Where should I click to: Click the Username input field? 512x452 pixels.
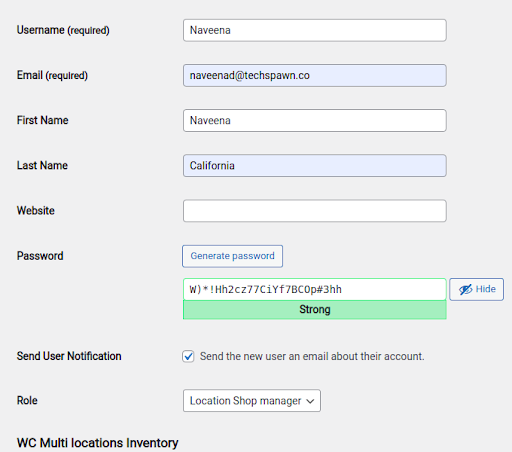315,30
